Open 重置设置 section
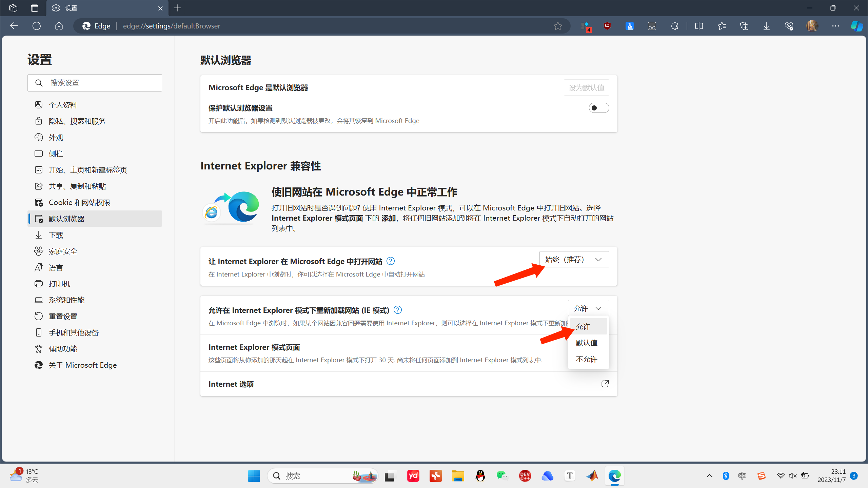The image size is (868, 488). [x=95, y=316]
